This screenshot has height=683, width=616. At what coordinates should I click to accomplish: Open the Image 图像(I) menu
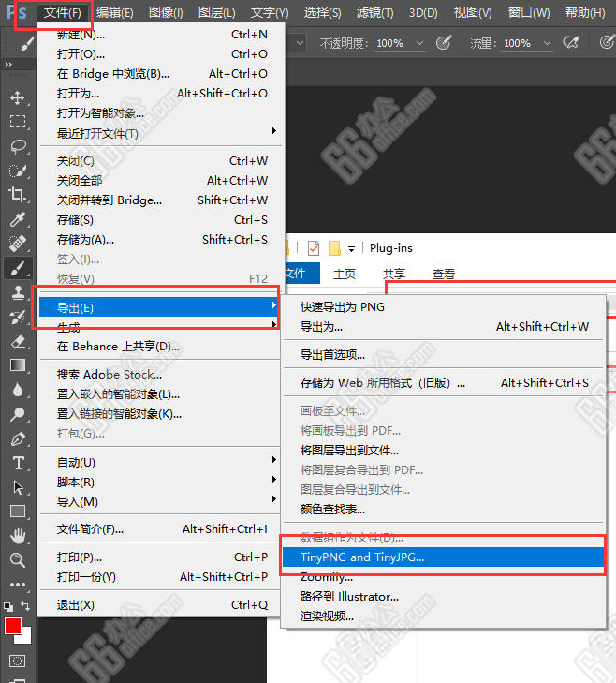pyautogui.click(x=166, y=12)
